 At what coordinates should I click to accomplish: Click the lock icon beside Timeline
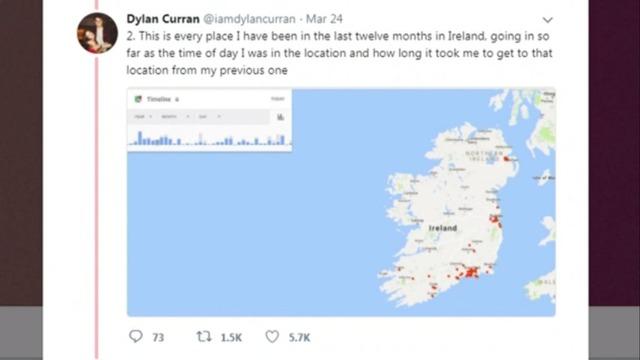point(177,100)
